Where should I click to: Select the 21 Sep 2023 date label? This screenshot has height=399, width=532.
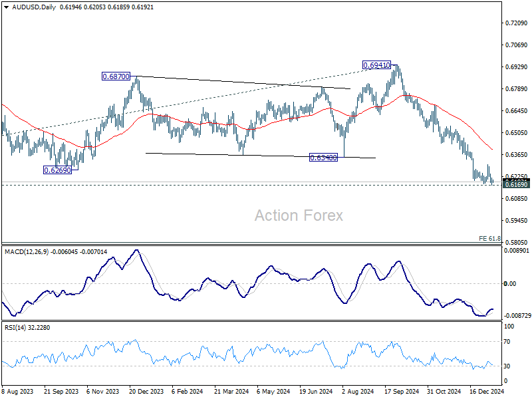point(61,391)
